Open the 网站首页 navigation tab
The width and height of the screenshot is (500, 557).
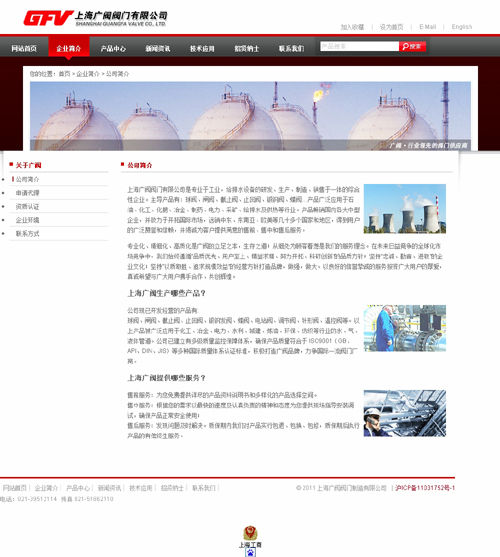click(x=24, y=48)
